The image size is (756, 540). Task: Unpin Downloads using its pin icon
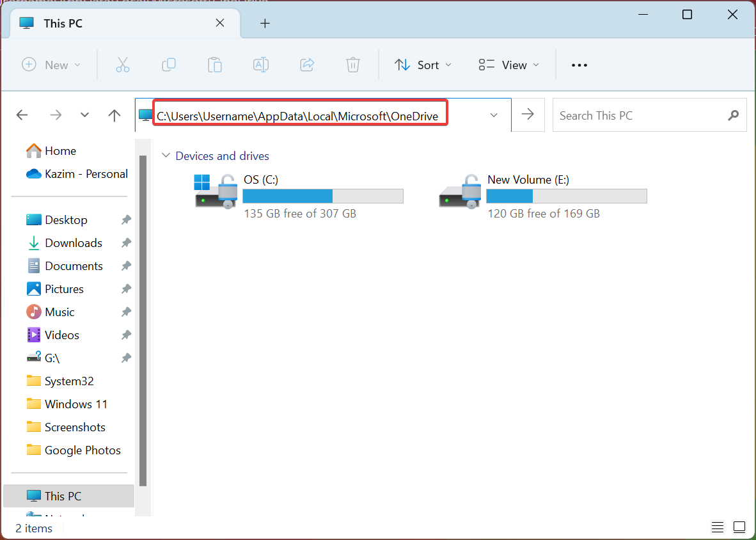(126, 243)
